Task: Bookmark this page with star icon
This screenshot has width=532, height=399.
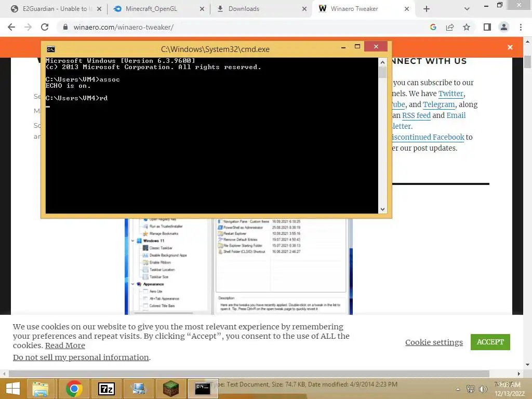Action: (x=467, y=27)
